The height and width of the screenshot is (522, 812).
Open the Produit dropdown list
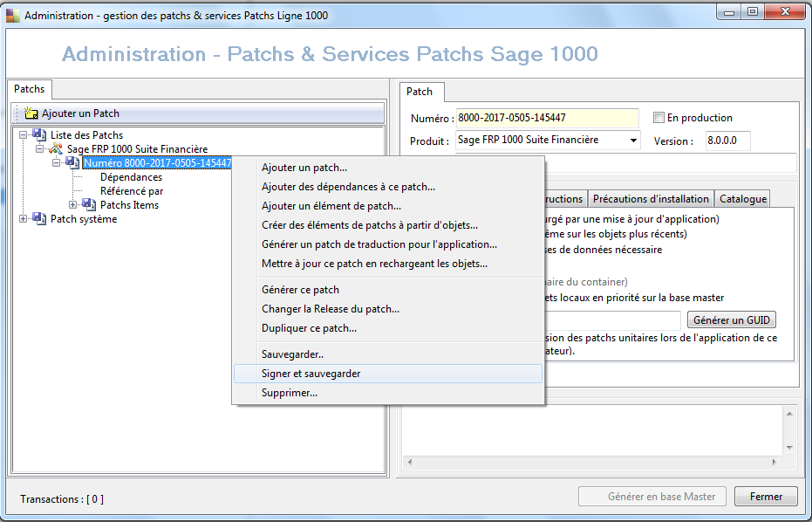click(633, 140)
